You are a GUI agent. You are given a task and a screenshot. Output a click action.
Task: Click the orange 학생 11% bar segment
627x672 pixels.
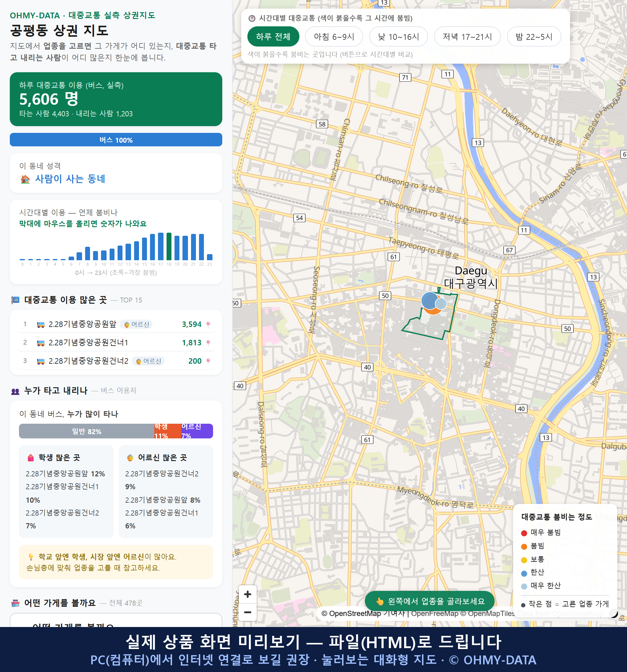click(168, 431)
